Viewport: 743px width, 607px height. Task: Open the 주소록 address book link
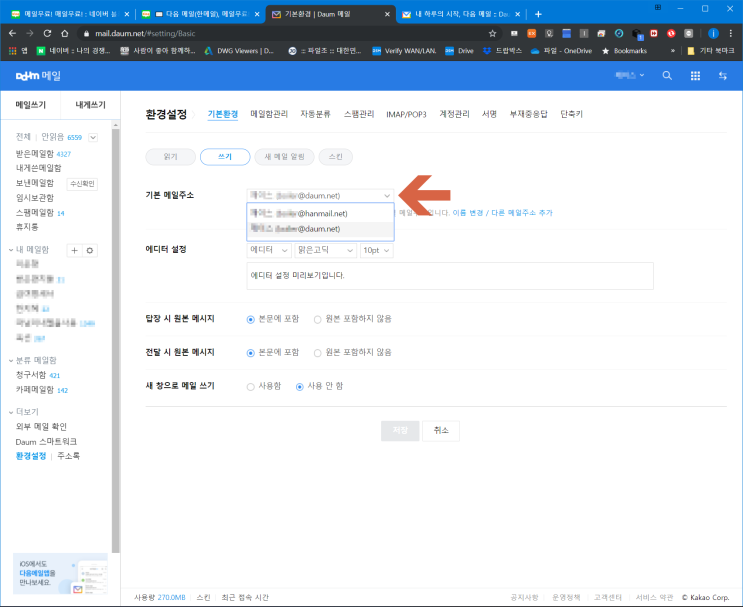coord(68,456)
